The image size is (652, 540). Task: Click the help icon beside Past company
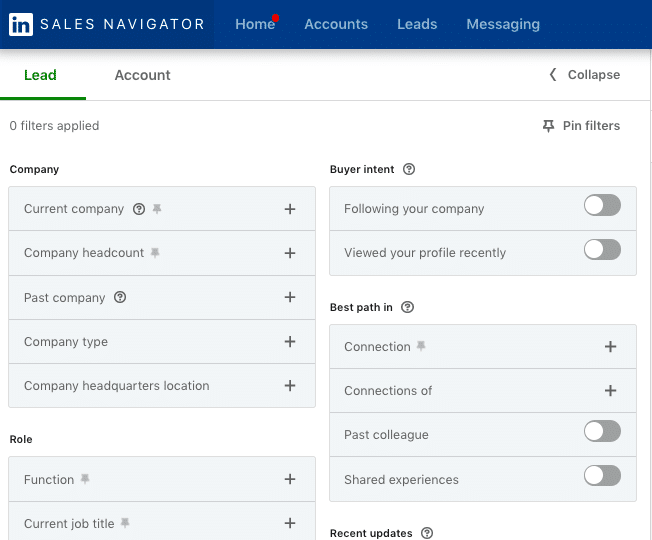(x=120, y=297)
